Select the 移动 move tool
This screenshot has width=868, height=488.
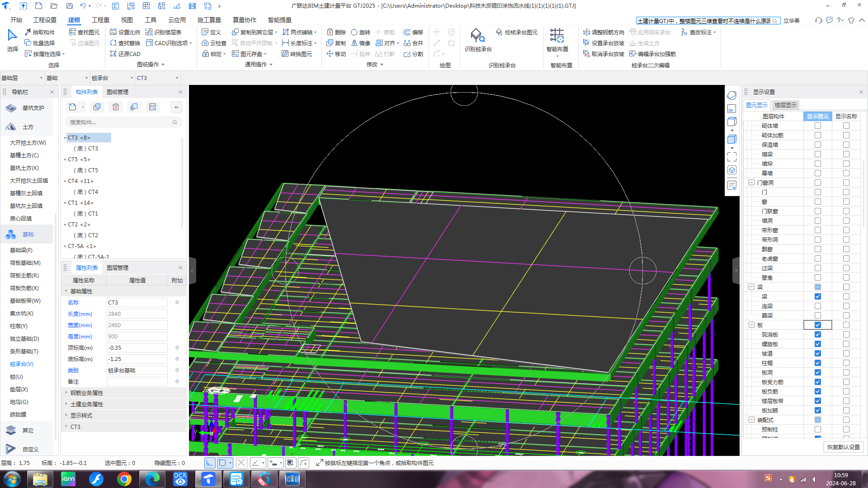point(336,54)
